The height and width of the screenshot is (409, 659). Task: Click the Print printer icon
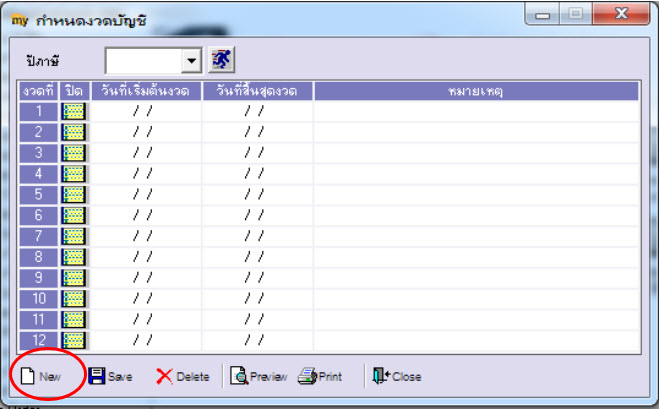pos(307,376)
